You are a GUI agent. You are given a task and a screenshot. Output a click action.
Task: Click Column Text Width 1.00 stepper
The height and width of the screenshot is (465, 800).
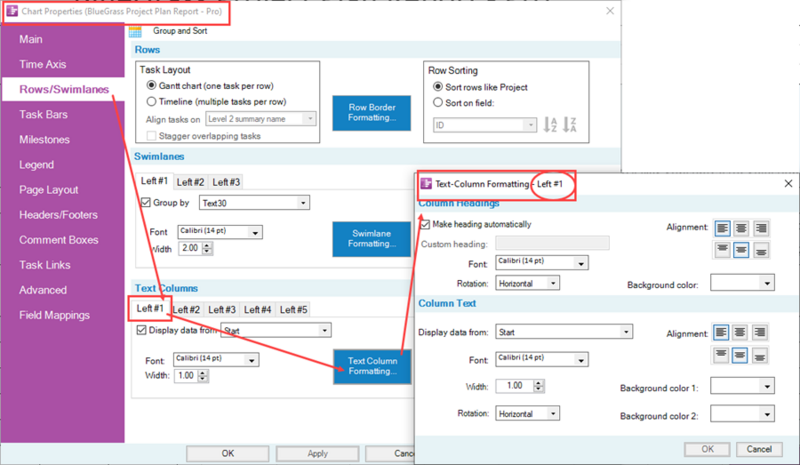539,386
